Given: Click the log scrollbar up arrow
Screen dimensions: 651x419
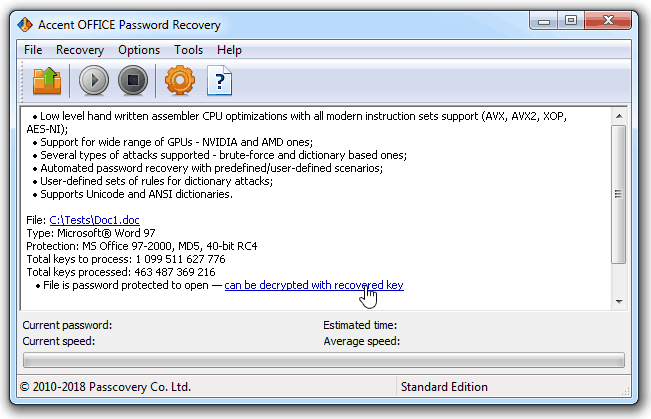Looking at the screenshot, I should (619, 116).
